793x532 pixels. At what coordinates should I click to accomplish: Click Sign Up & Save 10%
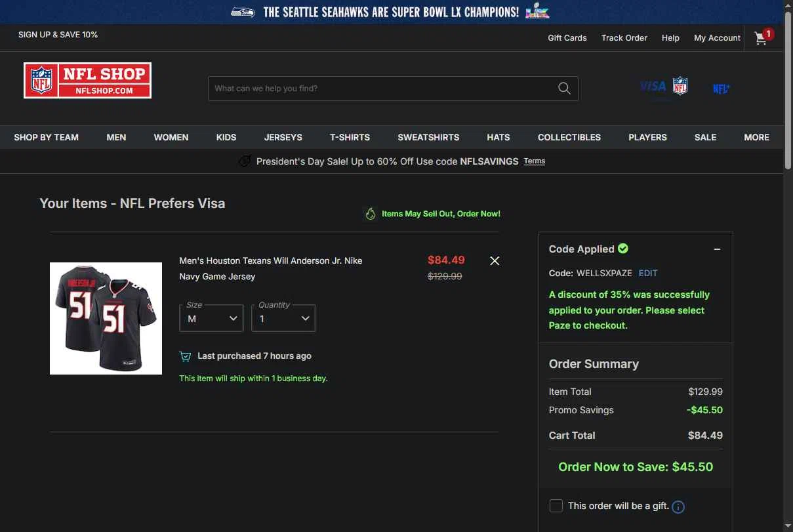coord(58,34)
